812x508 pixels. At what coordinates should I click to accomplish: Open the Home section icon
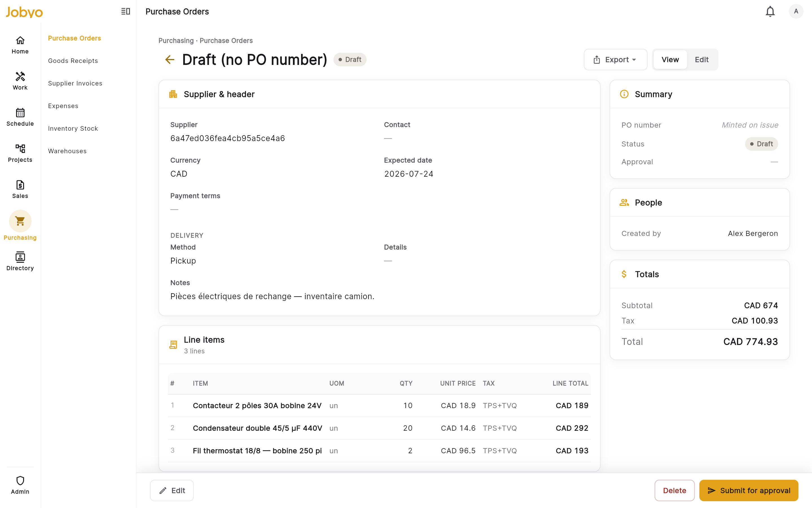tap(20, 40)
